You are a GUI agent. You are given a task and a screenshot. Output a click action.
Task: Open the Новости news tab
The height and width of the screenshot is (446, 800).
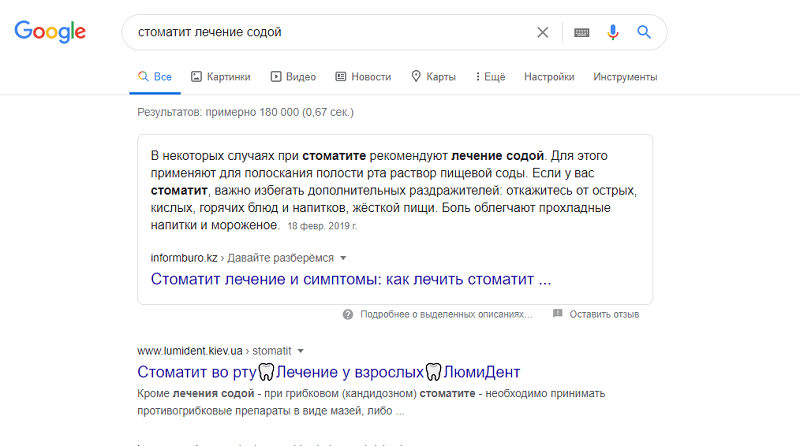point(363,77)
